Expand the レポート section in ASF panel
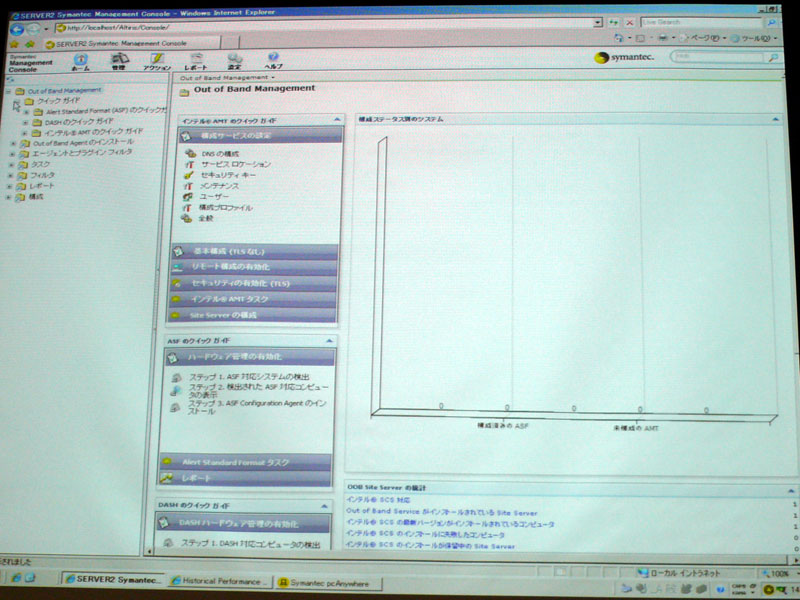Viewport: 800px width, 600px height. point(245,478)
